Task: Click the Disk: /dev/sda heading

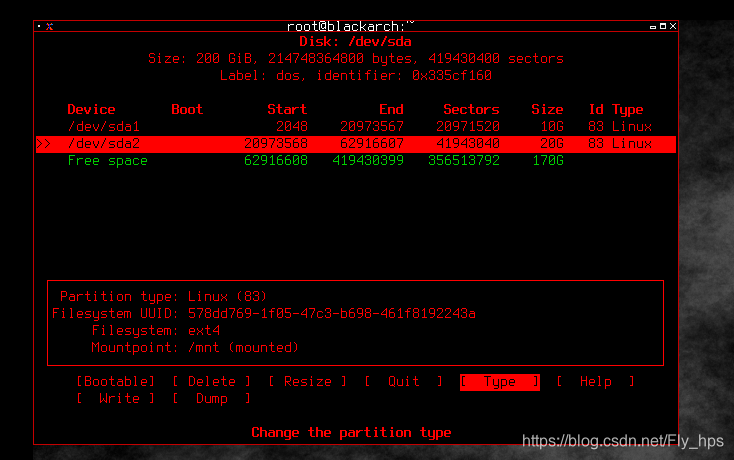Action: pyautogui.click(x=355, y=42)
